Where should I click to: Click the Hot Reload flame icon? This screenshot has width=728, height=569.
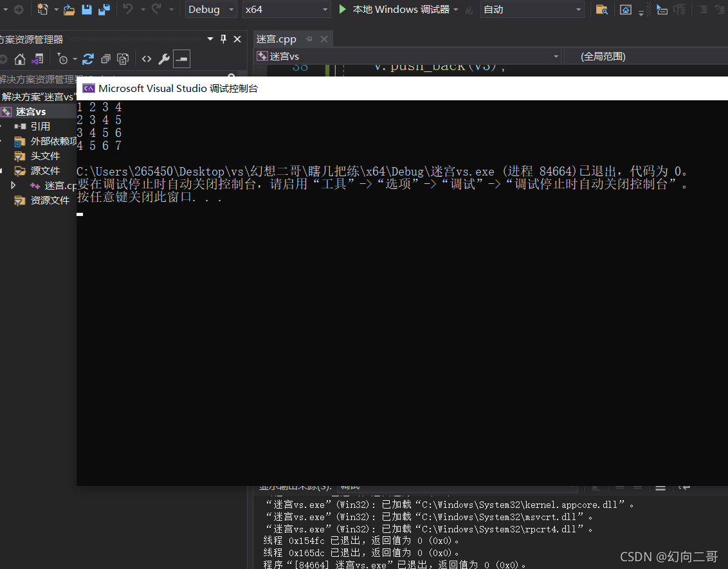469,10
